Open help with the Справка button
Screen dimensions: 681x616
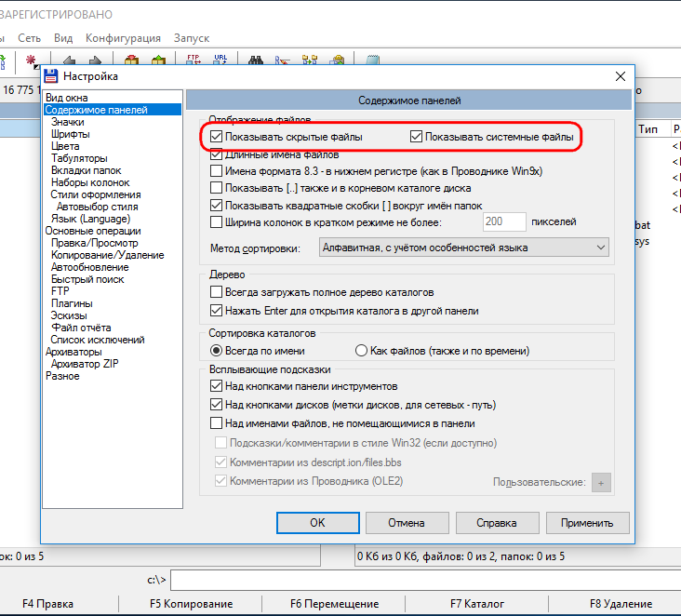tap(498, 523)
